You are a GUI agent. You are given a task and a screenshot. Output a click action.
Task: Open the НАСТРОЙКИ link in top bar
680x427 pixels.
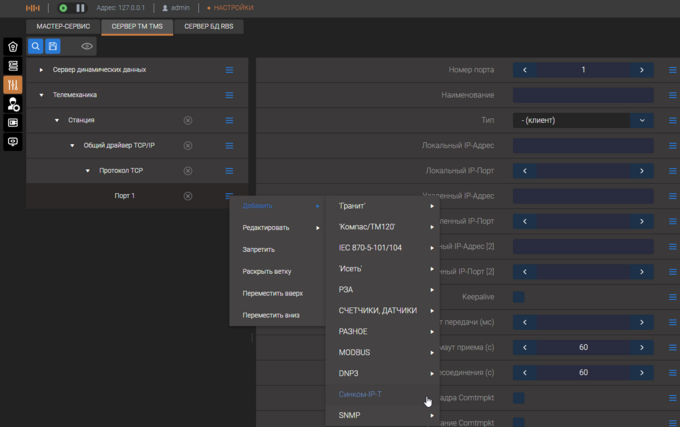point(232,8)
